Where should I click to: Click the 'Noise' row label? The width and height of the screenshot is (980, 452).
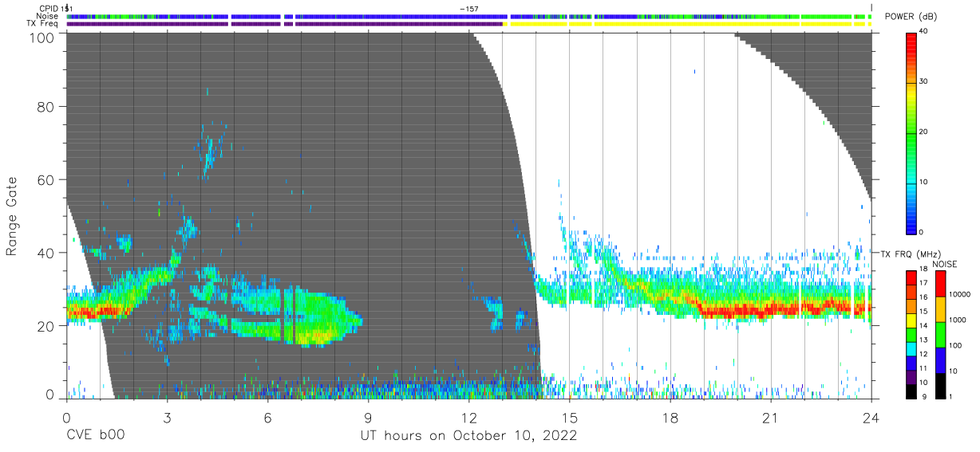coord(48,16)
